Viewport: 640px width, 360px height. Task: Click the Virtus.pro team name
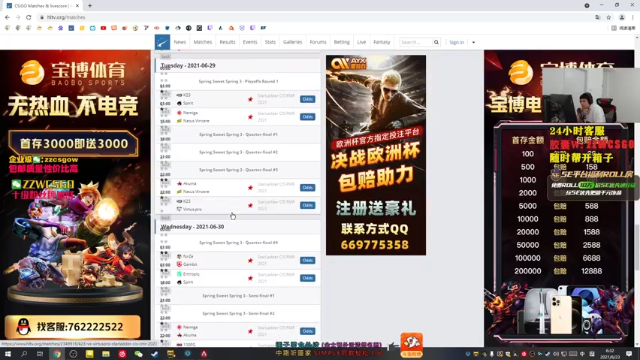(x=192, y=209)
